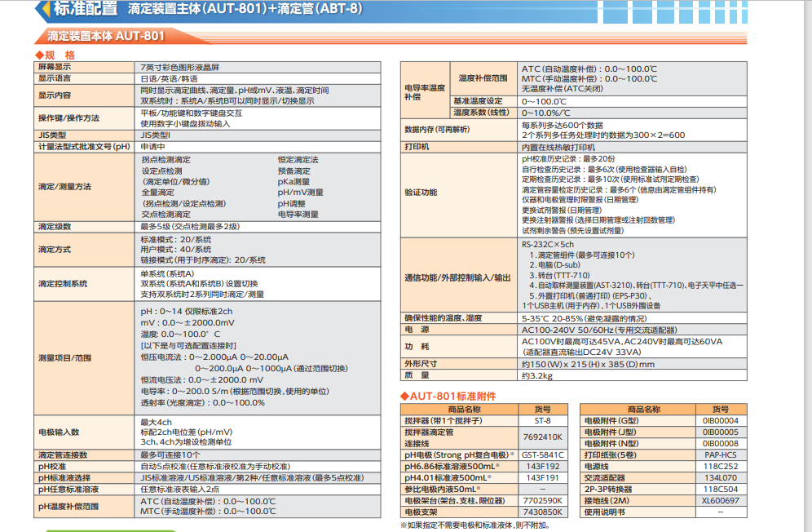Select the text '透射率(光度滴定):0.0~100.0%'
The image size is (812, 532).
pos(202,403)
